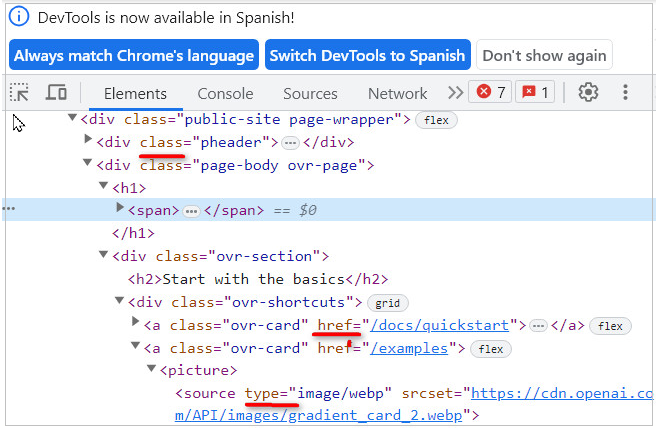Viewport: 656px width, 428px height.
Task: Click the info icon in the language banner
Action: (19, 18)
